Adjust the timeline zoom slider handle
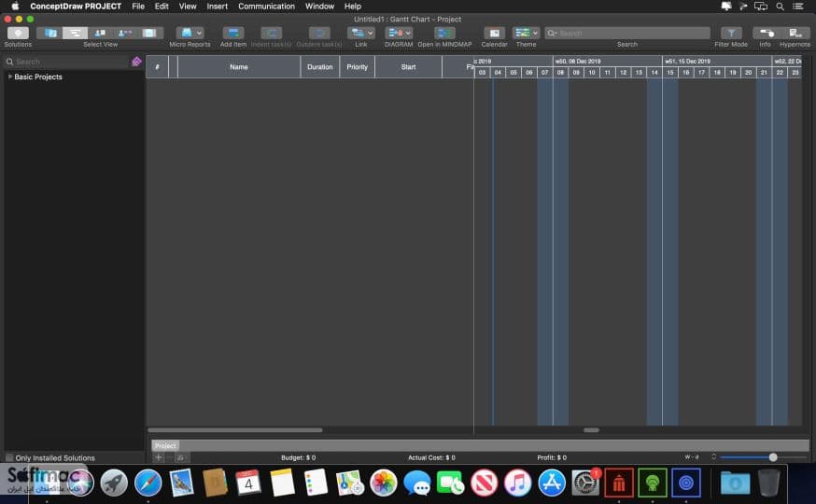 [773, 457]
